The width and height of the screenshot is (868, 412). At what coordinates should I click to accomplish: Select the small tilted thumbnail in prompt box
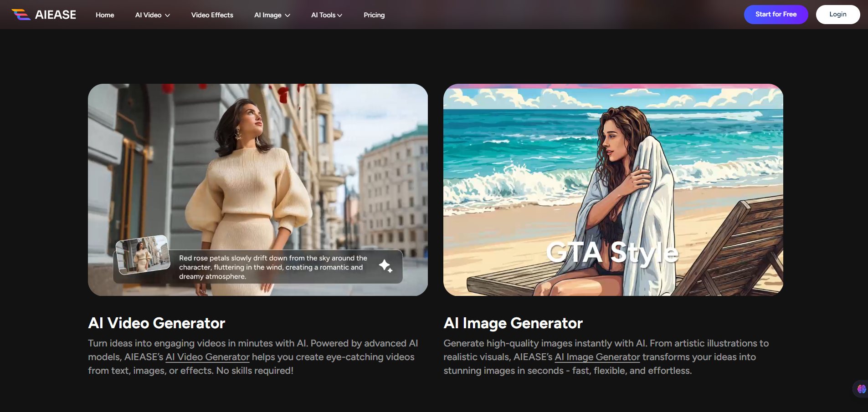click(x=143, y=254)
